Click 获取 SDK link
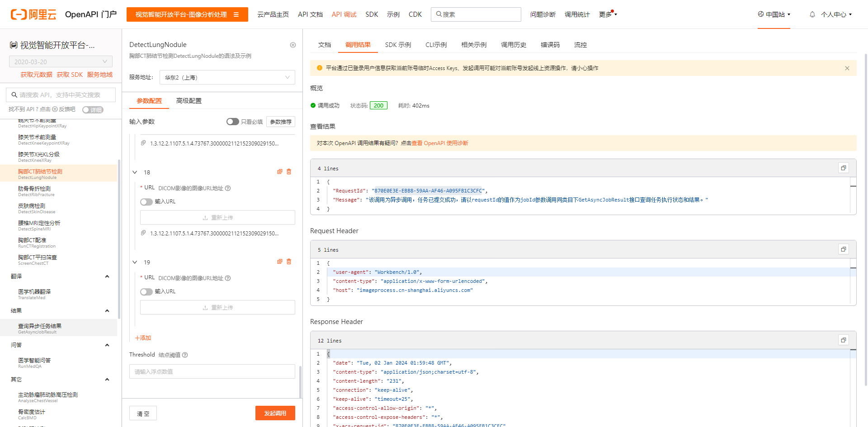Screen dimensions: 868x427 70,75
